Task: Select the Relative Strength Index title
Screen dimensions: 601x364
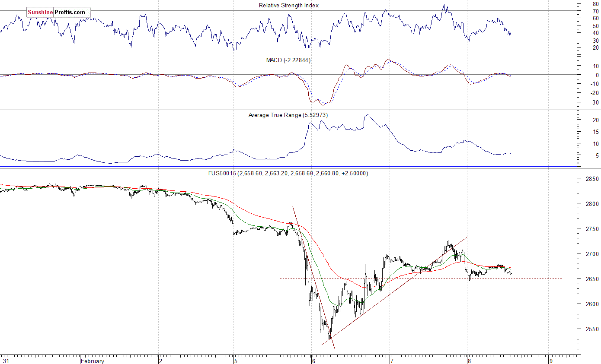Action: pyautogui.click(x=289, y=5)
